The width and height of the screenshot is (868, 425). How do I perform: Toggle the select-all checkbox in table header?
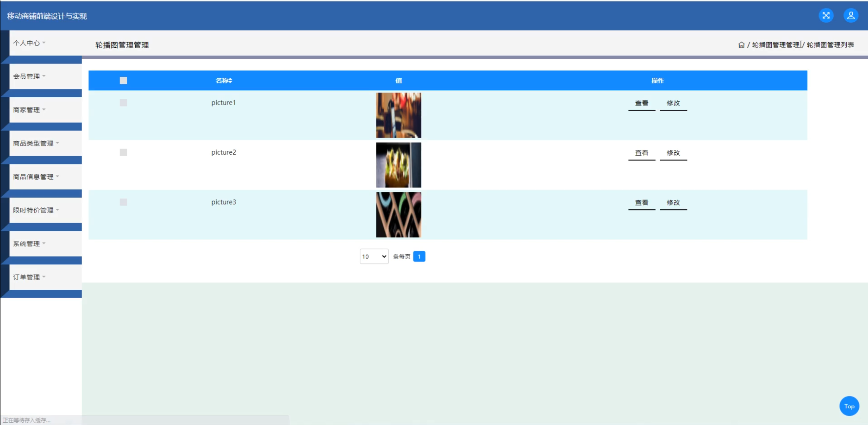pyautogui.click(x=123, y=81)
